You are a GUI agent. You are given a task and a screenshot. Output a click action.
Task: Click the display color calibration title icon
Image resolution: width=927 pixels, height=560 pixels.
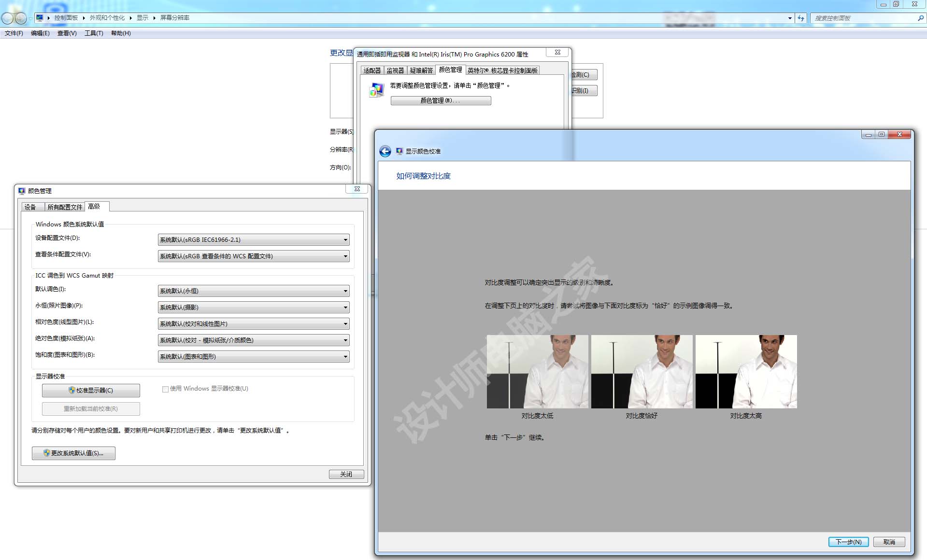(x=399, y=152)
